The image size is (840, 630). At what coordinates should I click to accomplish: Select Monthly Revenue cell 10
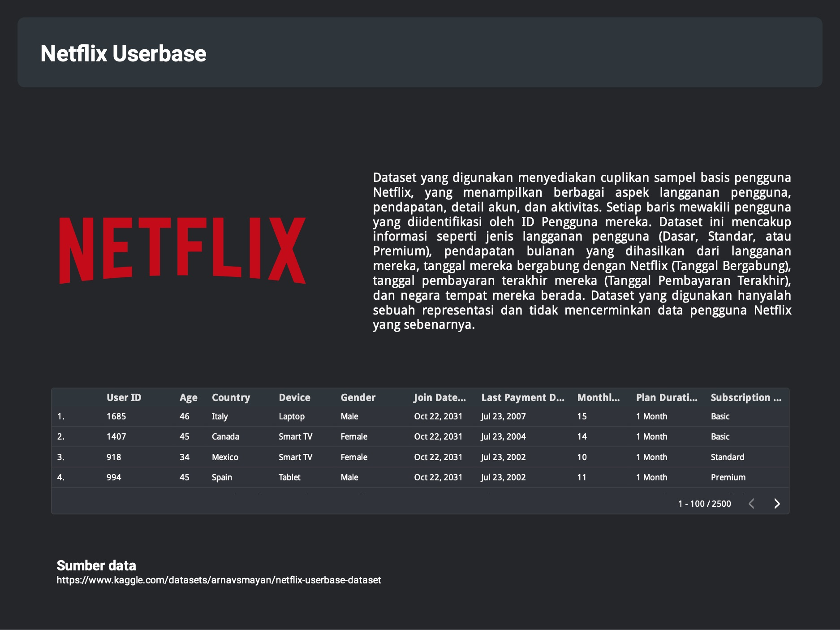click(582, 457)
